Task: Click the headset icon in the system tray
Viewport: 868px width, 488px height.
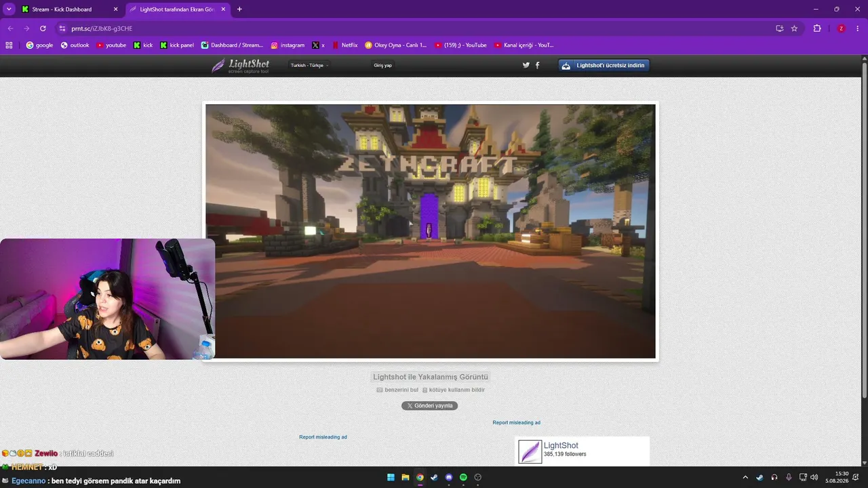Action: [774, 477]
